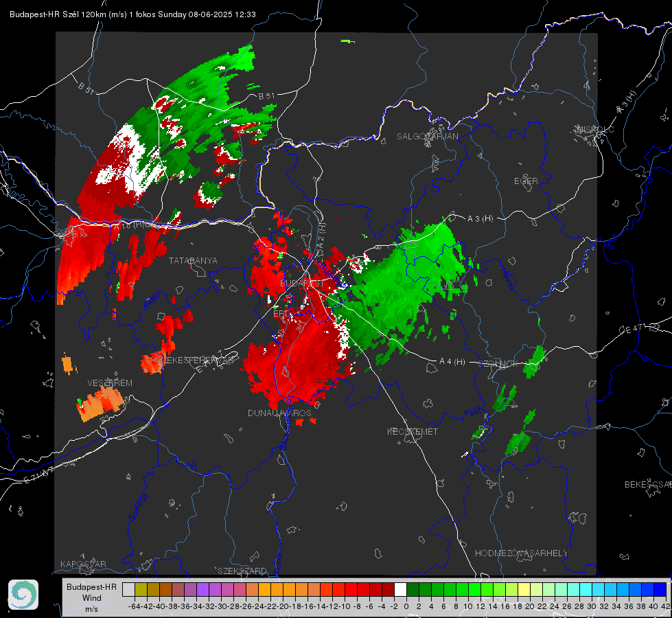Click the SALGÓTARJÁN city label
Viewport: 672px width, 618px height.
(x=427, y=137)
